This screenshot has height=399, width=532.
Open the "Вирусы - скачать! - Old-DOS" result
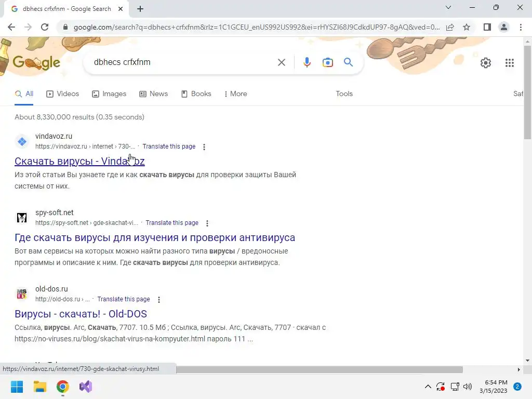[x=81, y=314]
